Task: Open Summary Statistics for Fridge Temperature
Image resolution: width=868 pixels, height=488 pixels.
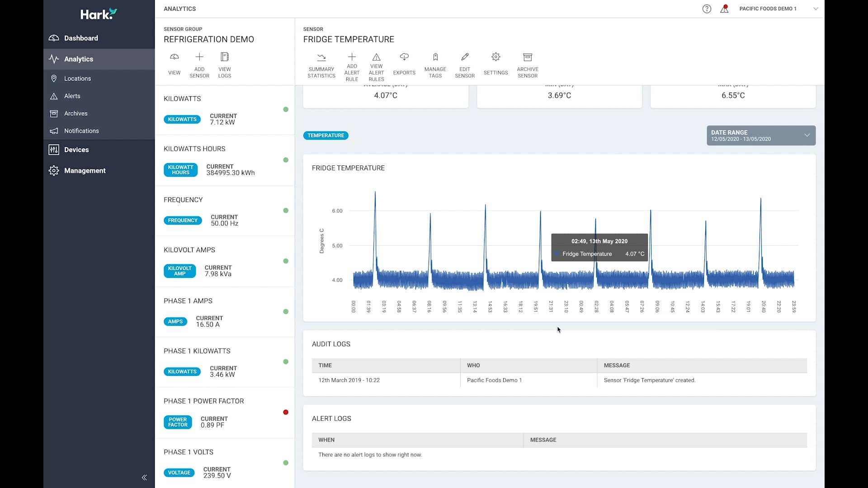Action: [321, 65]
